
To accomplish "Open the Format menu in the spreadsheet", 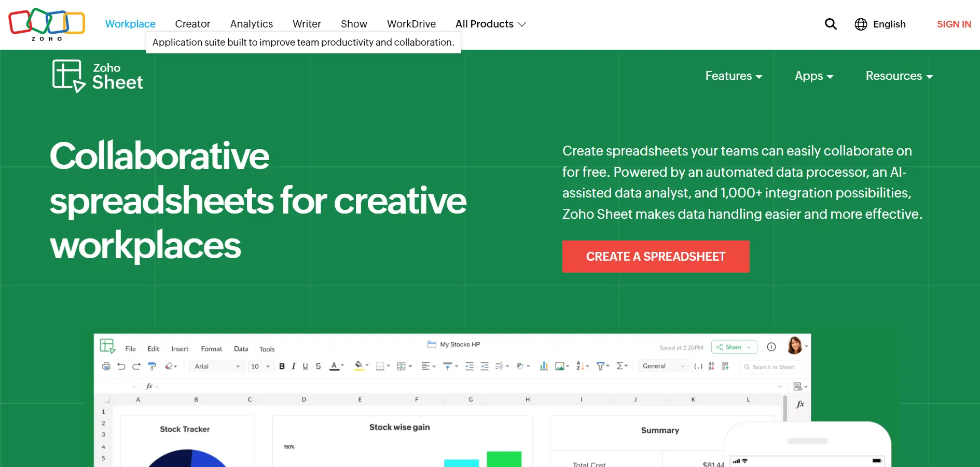I will coord(212,349).
